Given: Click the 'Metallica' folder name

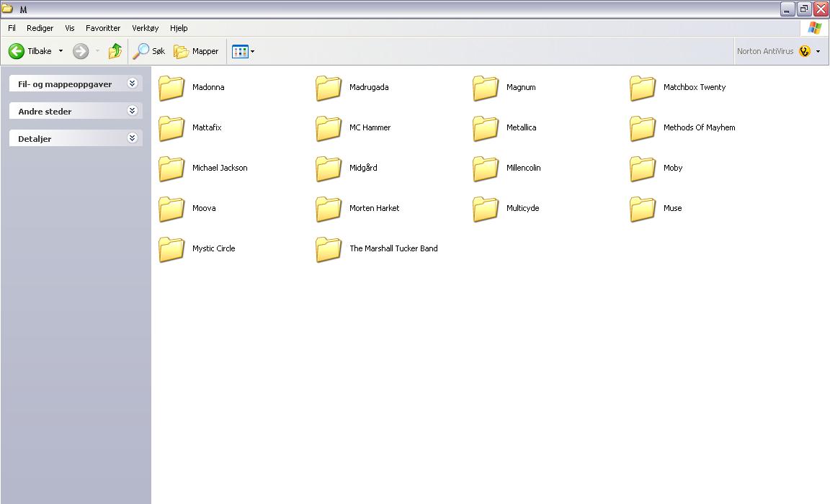Looking at the screenshot, I should click(x=522, y=127).
